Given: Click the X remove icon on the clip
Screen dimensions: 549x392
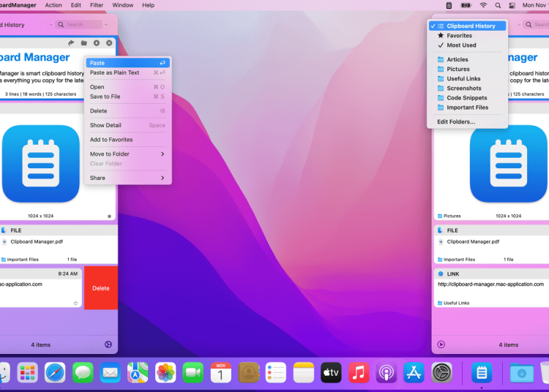Looking at the screenshot, I should coord(109,43).
